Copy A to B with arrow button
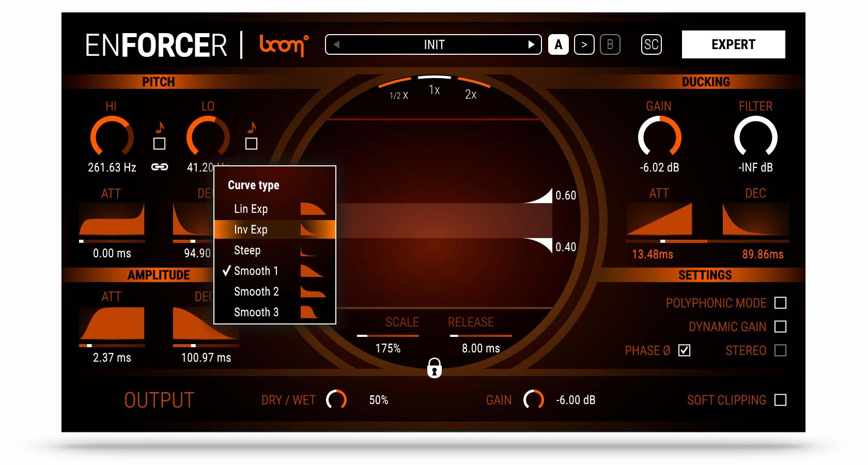868x465 pixels. point(584,44)
